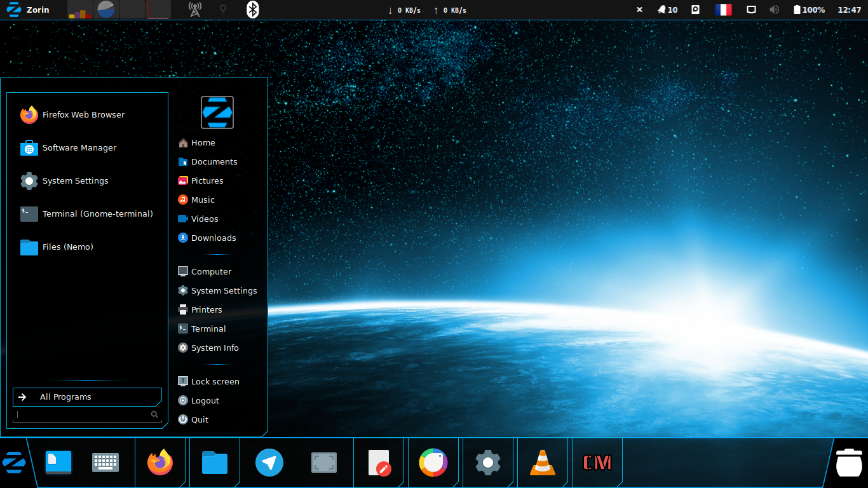Click the X icon in the system tray
This screenshot has width=868, height=488.
tap(639, 10)
